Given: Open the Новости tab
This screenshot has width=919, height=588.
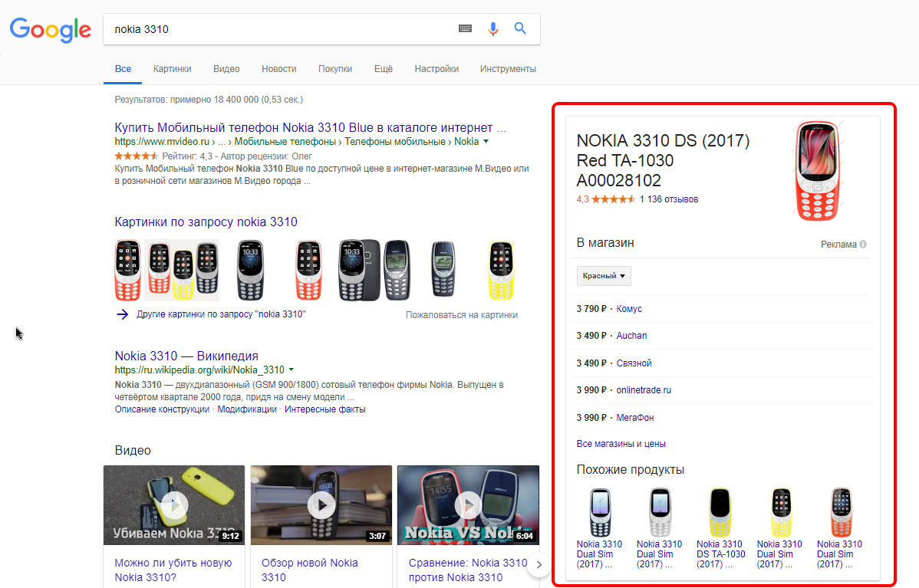Looking at the screenshot, I should coord(279,68).
